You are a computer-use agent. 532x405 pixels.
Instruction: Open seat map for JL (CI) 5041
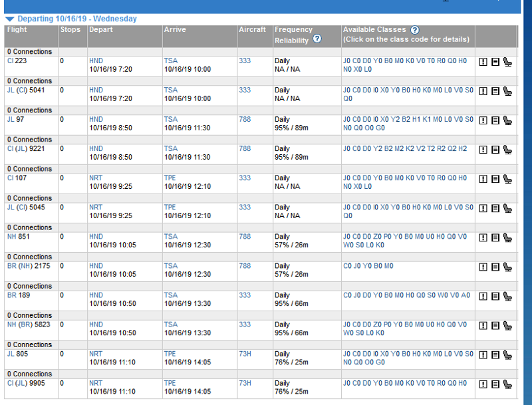[507, 91]
